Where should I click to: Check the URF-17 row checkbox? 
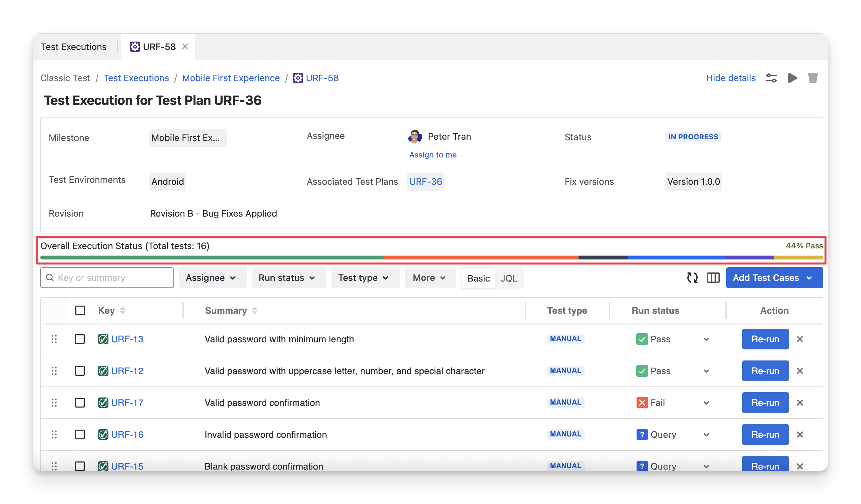[80, 402]
